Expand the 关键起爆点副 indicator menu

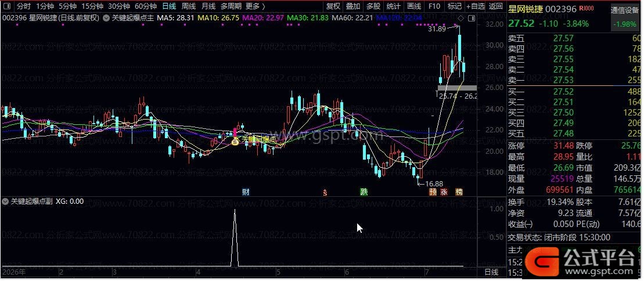click(5, 201)
